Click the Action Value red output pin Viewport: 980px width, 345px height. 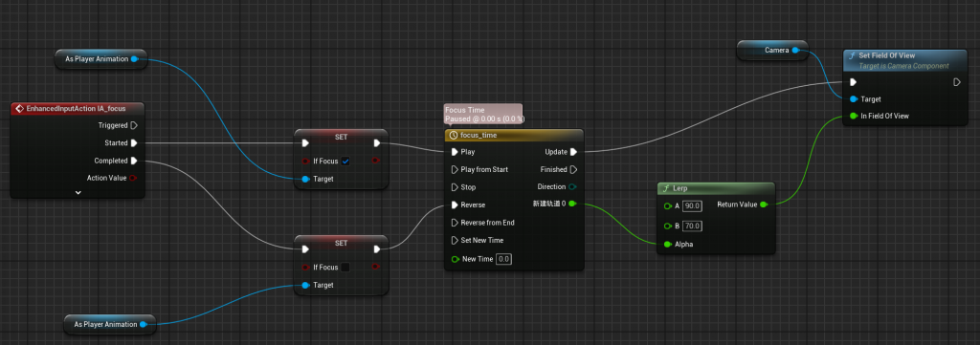[x=132, y=178]
